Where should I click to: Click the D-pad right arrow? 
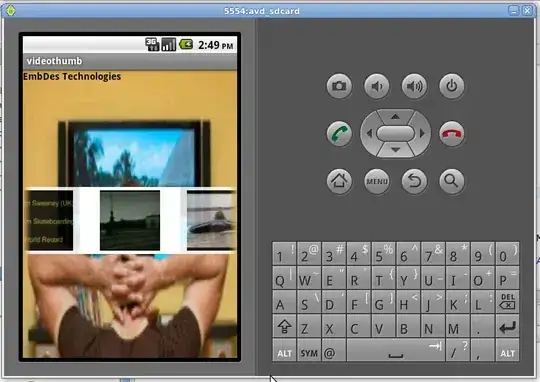[x=422, y=134]
